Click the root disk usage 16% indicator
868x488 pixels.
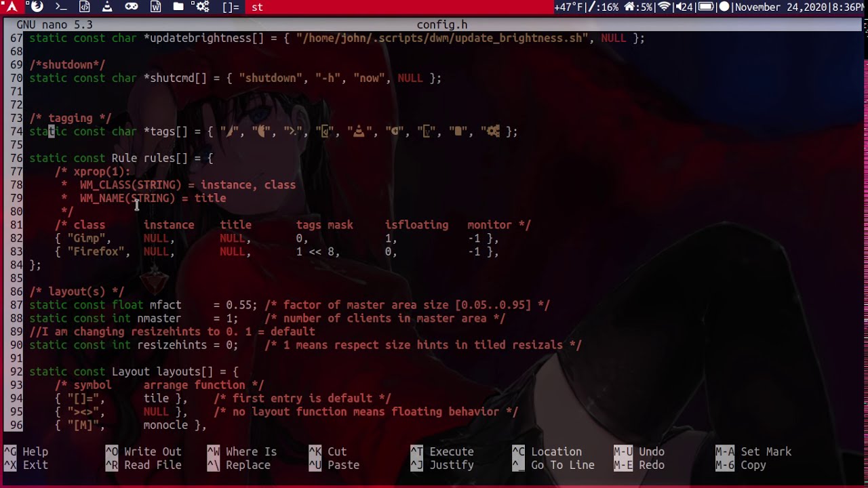[x=604, y=7]
